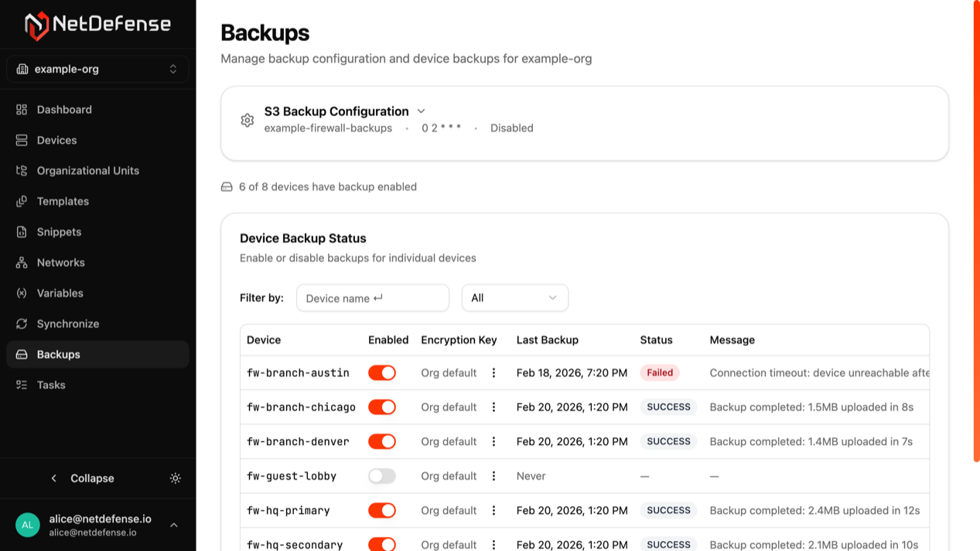Screen dimensions: 980x551
Task: Select the Organizational Units tree icon
Action: (22, 170)
